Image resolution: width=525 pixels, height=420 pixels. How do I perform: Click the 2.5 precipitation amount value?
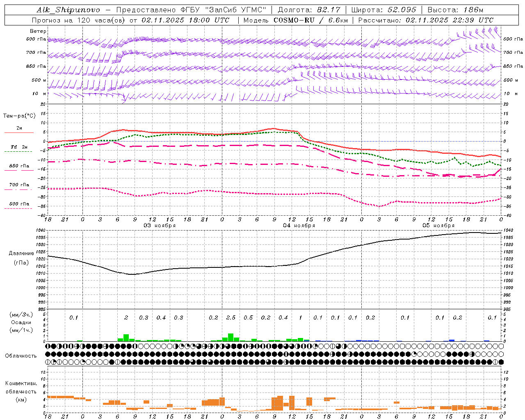[231, 318]
